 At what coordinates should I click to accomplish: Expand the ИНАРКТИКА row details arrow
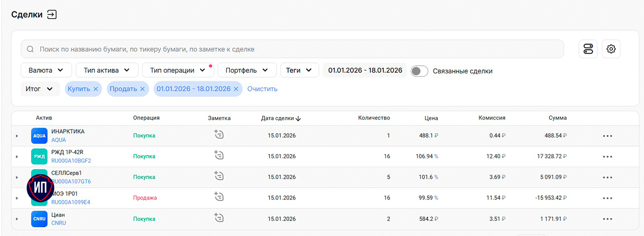coord(17,136)
